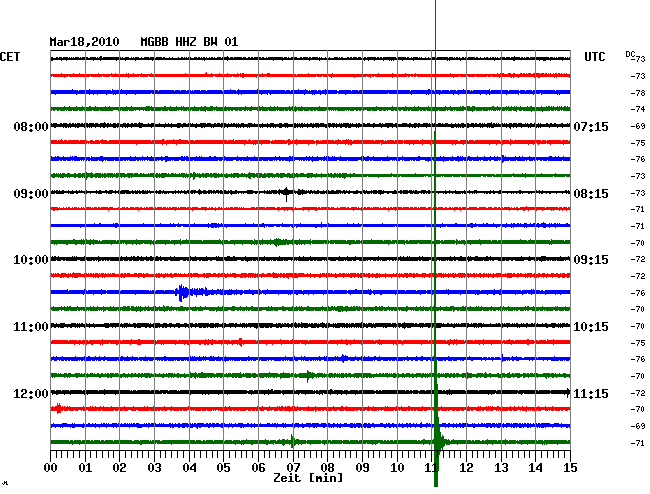Click the green spike near minute 07 on bottom trace

pos(292,442)
